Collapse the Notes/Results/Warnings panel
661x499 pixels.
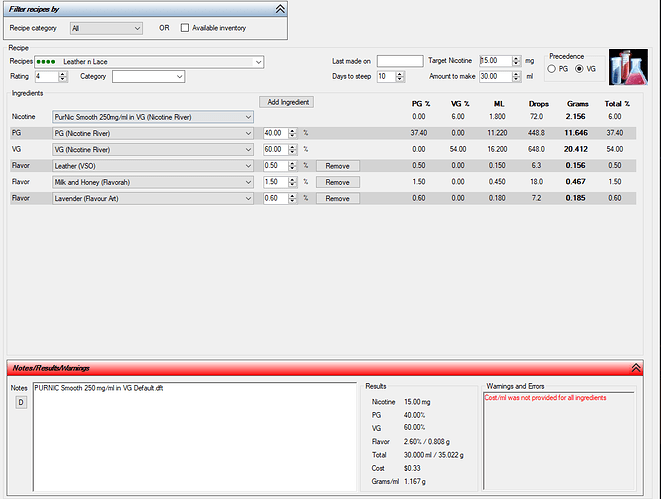(x=636, y=368)
